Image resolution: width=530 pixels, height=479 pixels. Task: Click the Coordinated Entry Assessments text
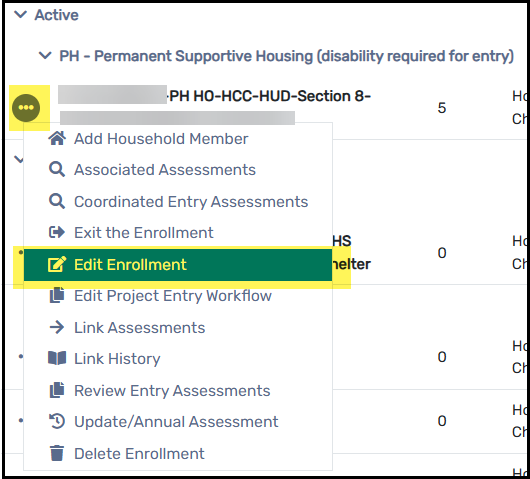click(x=191, y=202)
